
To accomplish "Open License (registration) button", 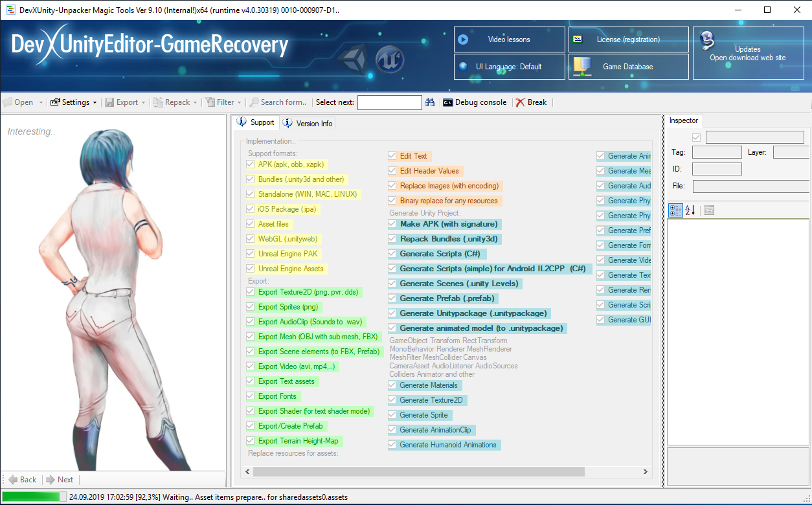I will point(628,39).
